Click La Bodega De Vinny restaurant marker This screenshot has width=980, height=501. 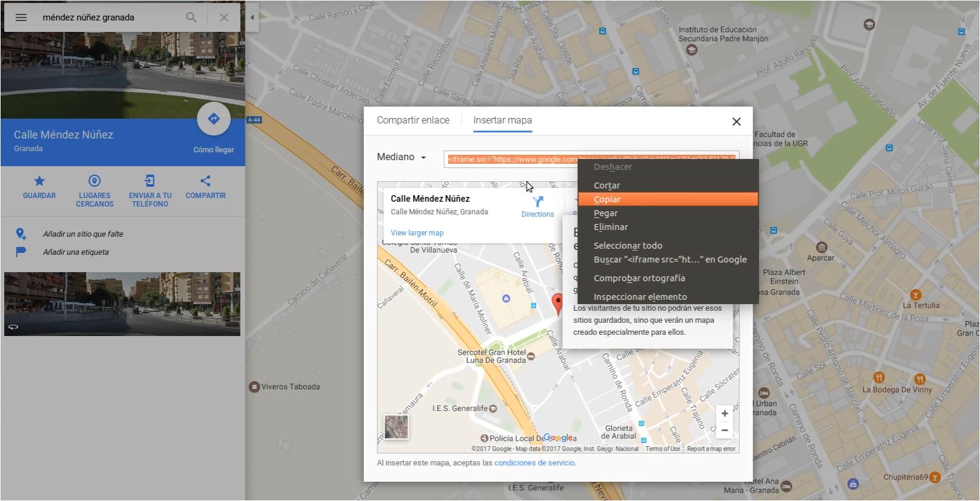(879, 378)
